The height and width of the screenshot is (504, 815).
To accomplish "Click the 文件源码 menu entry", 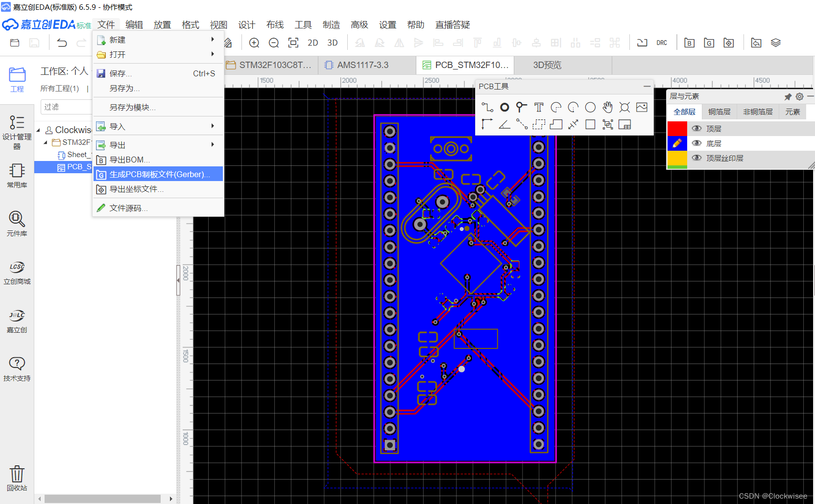I will pos(158,208).
